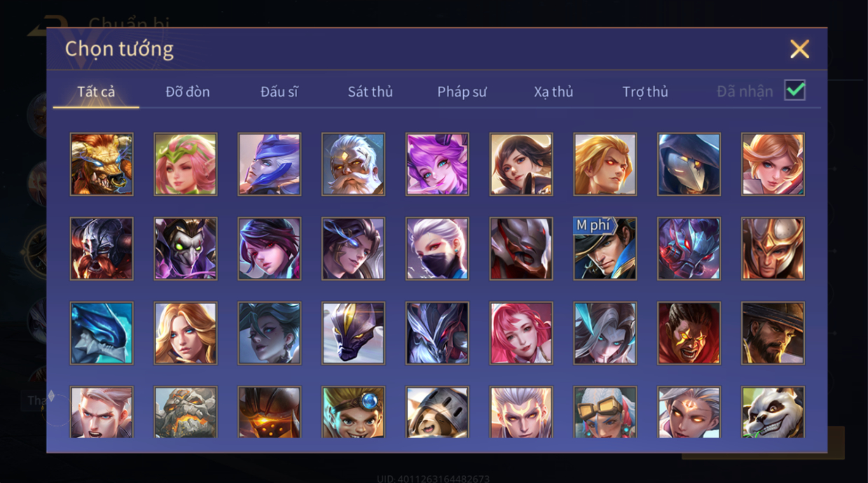
Task: Select the rock golem hero portrait
Action: tap(186, 412)
